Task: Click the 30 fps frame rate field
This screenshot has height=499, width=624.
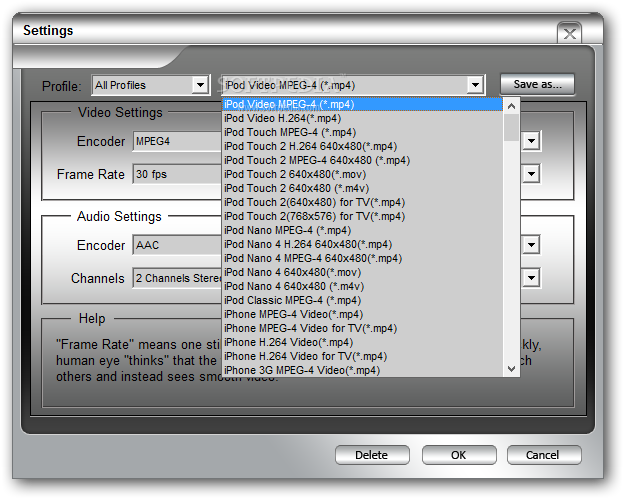Action: (x=177, y=174)
